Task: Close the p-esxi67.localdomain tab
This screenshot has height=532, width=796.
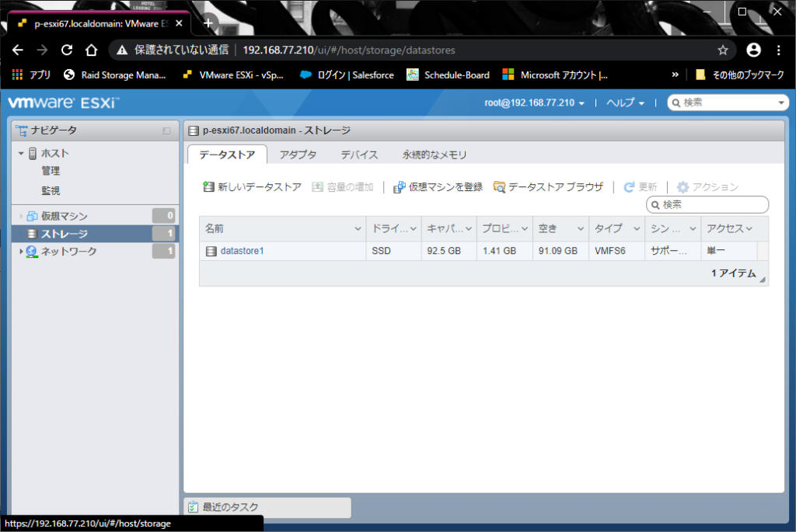Action: (x=179, y=23)
